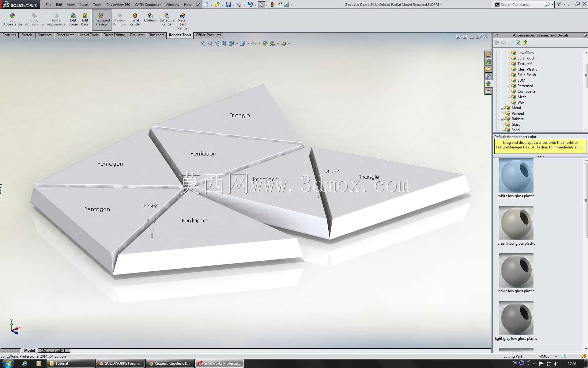The width and height of the screenshot is (588, 368).
Task: Click the Print icon
Action: [x=239, y=5]
